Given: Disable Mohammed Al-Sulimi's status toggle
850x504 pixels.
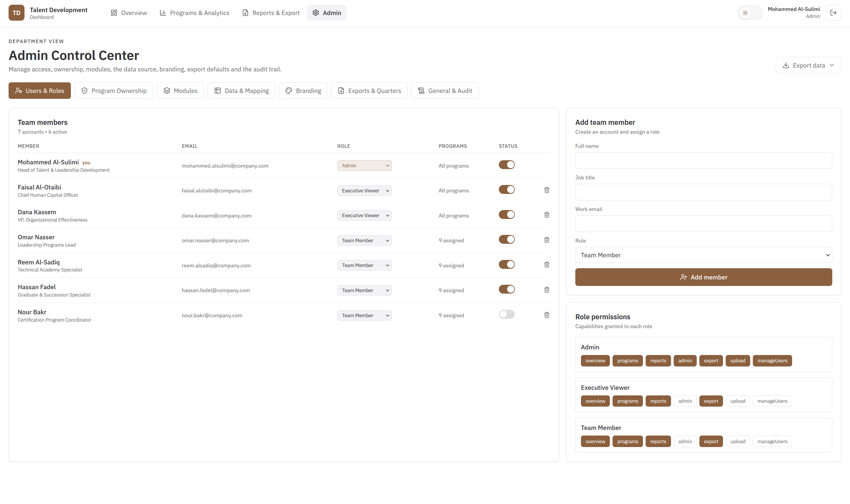Looking at the screenshot, I should click(x=507, y=165).
